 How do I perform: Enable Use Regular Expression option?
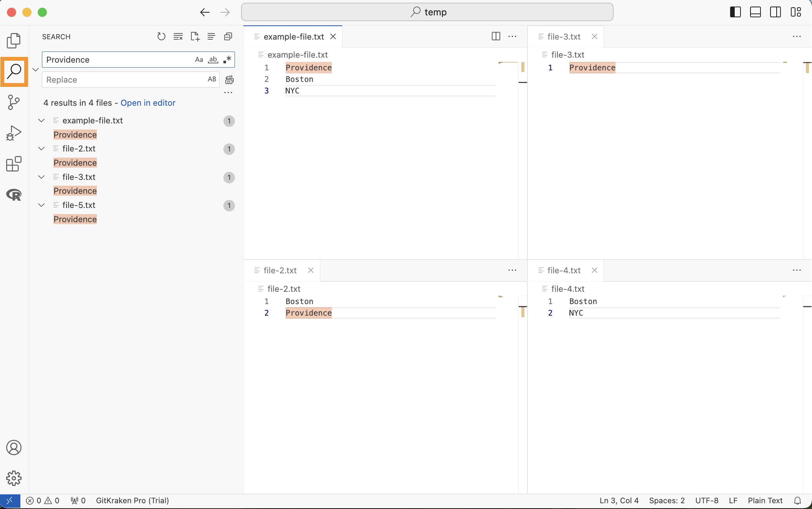click(227, 60)
